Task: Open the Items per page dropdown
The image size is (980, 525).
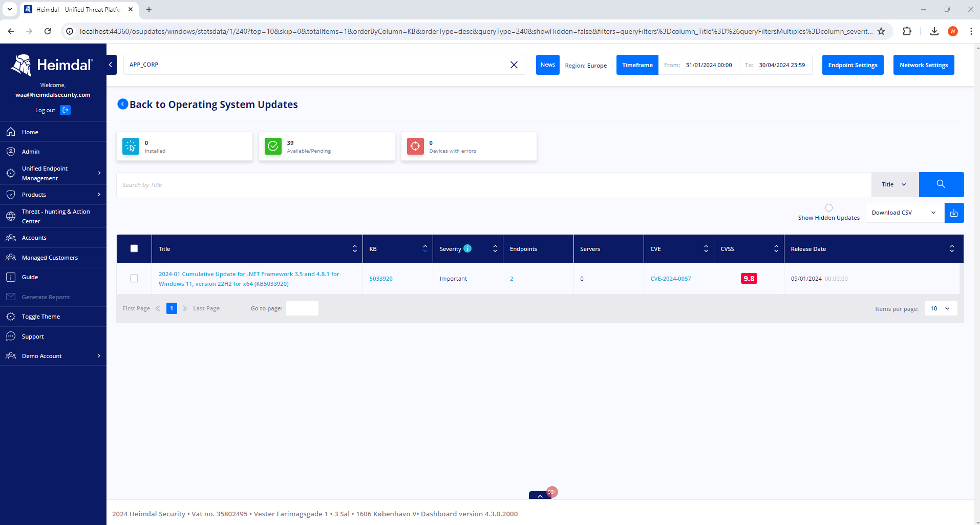Action: [941, 308]
